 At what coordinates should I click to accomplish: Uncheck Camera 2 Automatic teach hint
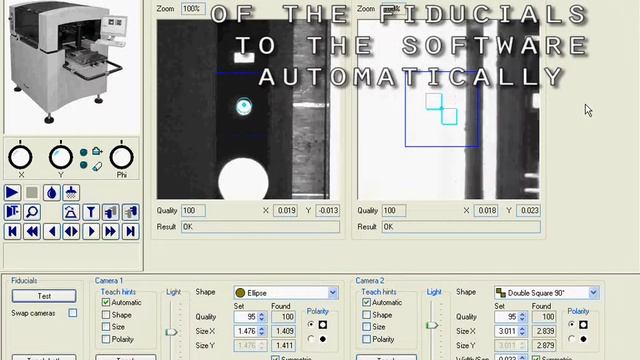coord(367,302)
